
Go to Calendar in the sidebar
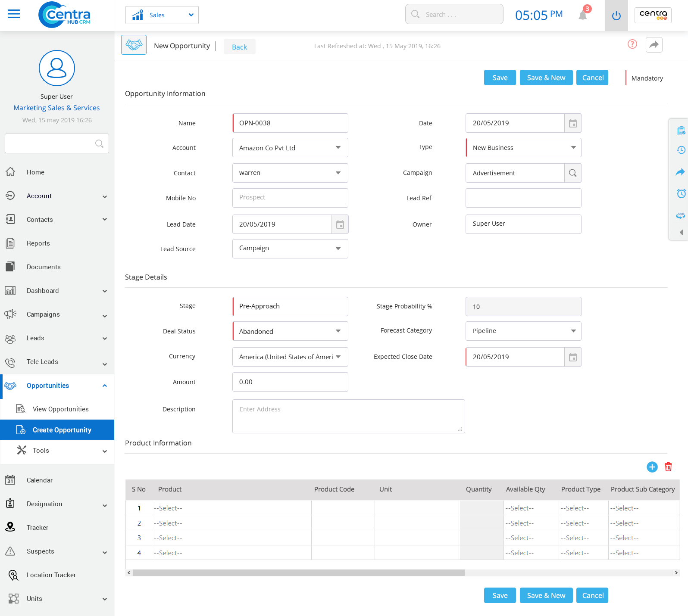click(x=40, y=480)
